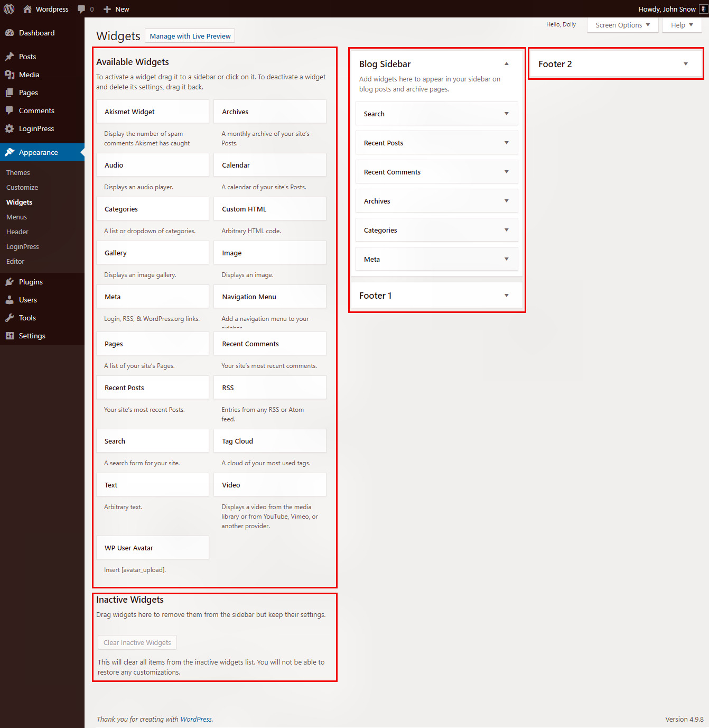Click the Akismet Widget available widget
The height and width of the screenshot is (728, 709).
coord(153,112)
